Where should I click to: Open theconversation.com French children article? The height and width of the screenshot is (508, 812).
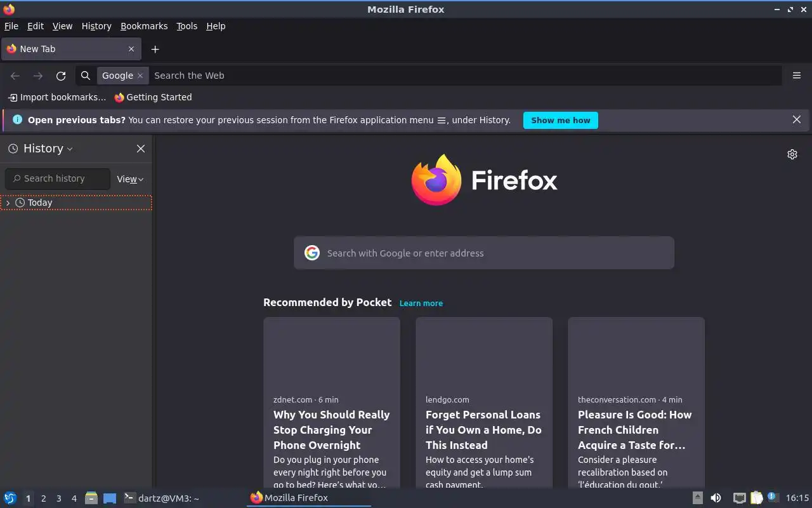pyautogui.click(x=636, y=430)
